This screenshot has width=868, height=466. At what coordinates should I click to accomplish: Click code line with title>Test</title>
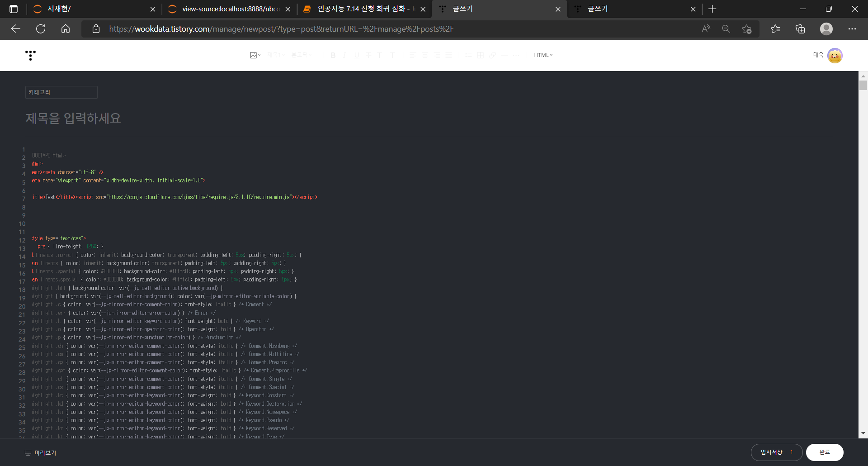click(x=175, y=197)
